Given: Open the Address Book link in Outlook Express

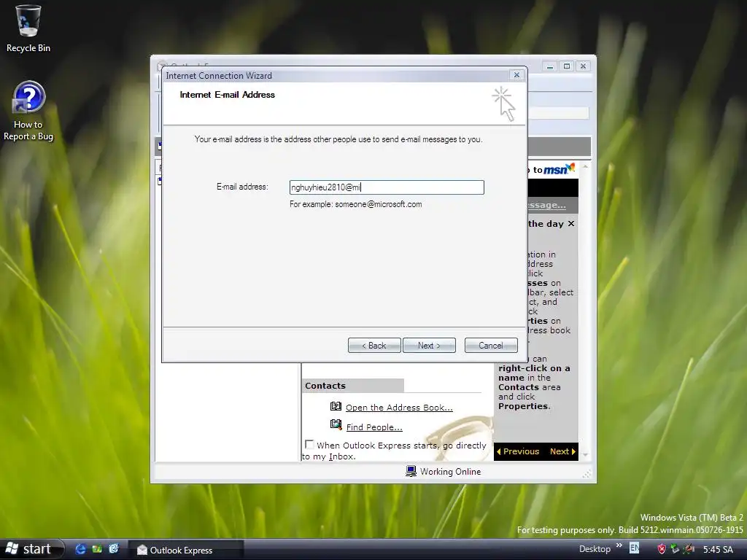Looking at the screenshot, I should (x=399, y=408).
